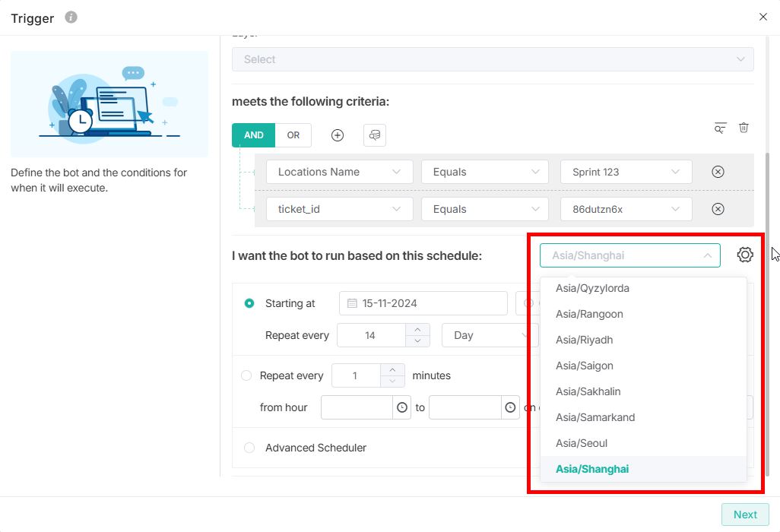Viewport: 780px width, 532px height.
Task: Select Repeat every minutes radio option
Action: (246, 375)
